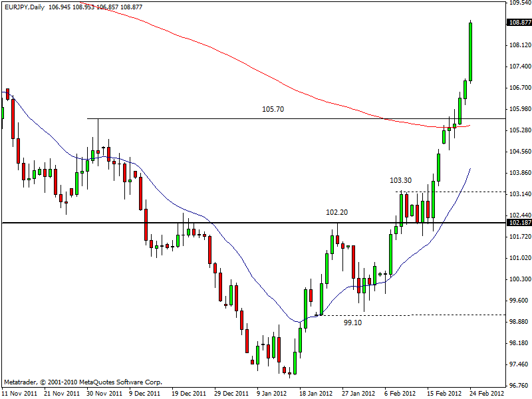Click the 30 Nov 2011 date label
The height and width of the screenshot is (399, 532).
102,393
